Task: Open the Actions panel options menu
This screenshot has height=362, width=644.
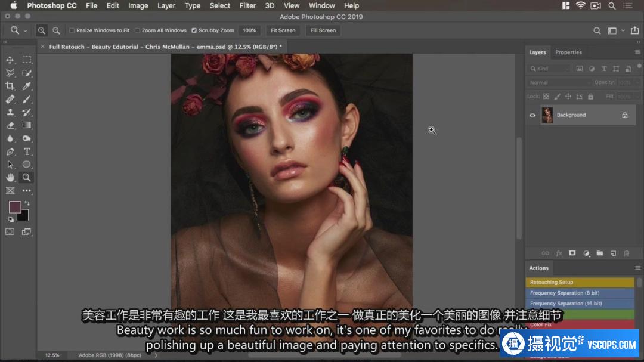Action: coord(637,268)
